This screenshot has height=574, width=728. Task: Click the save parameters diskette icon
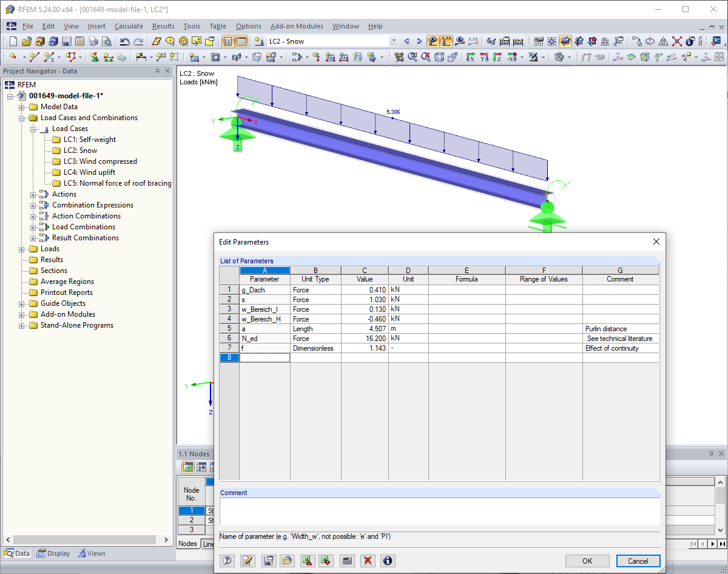coord(268,561)
